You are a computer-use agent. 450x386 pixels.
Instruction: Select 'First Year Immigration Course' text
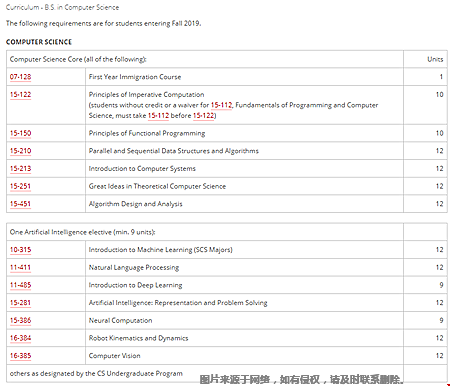pos(135,77)
